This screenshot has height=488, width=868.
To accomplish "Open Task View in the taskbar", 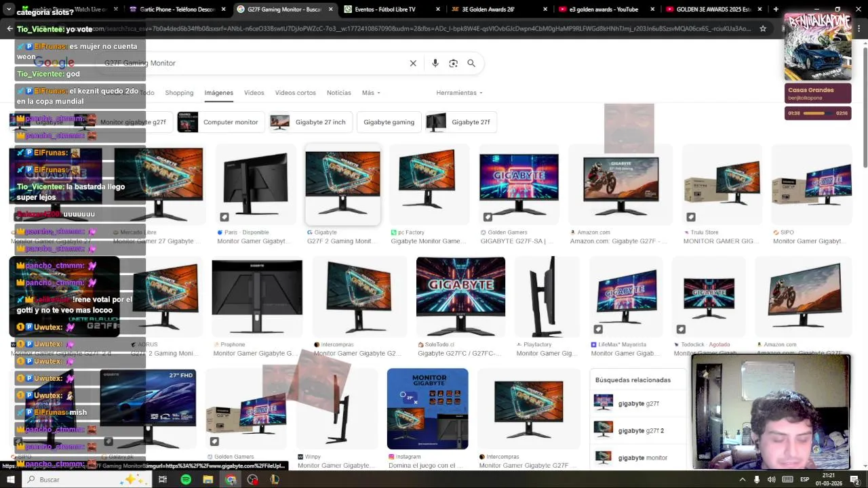I will pyautogui.click(x=163, y=479).
